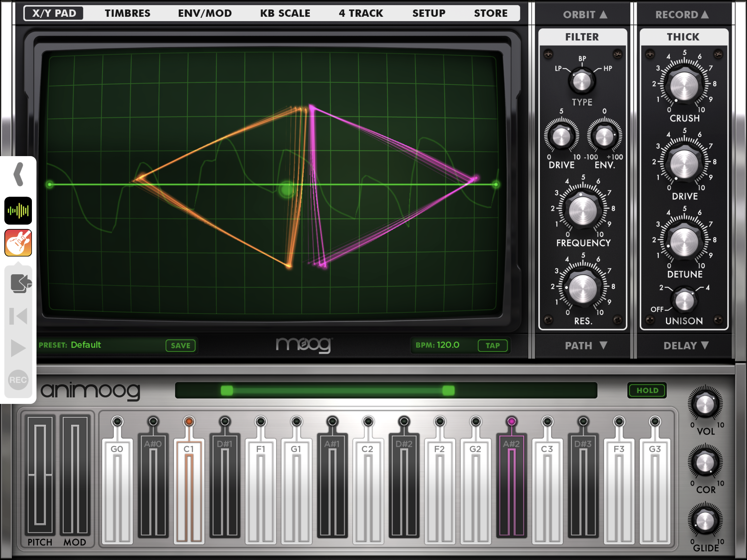Toggle the lit orange indicator above C1
This screenshot has width=747, height=560.
click(189, 421)
